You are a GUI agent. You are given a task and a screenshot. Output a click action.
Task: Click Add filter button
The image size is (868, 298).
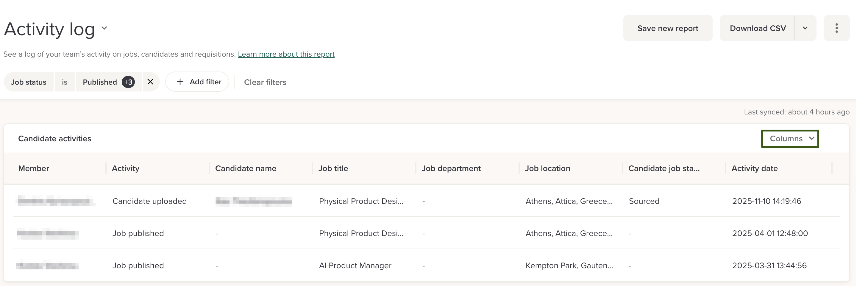198,82
